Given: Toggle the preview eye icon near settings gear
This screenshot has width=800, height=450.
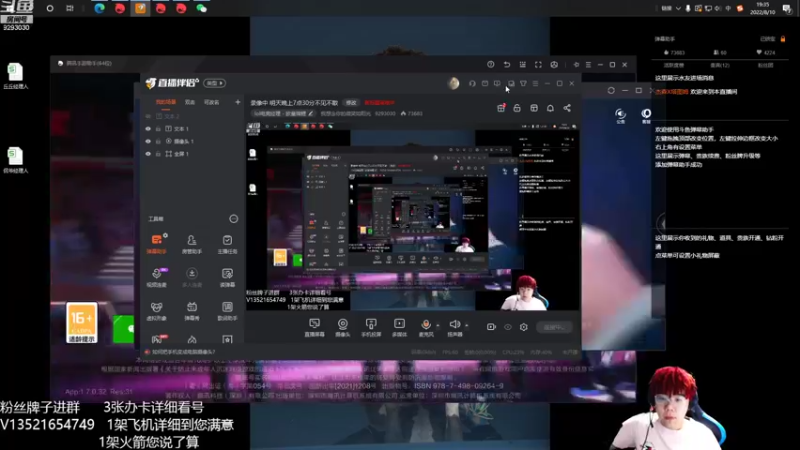Looking at the screenshot, I should pos(508,327).
